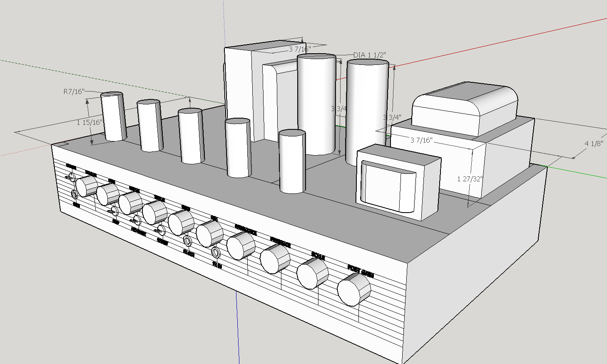Select the fourth knob from the left

coord(155,212)
